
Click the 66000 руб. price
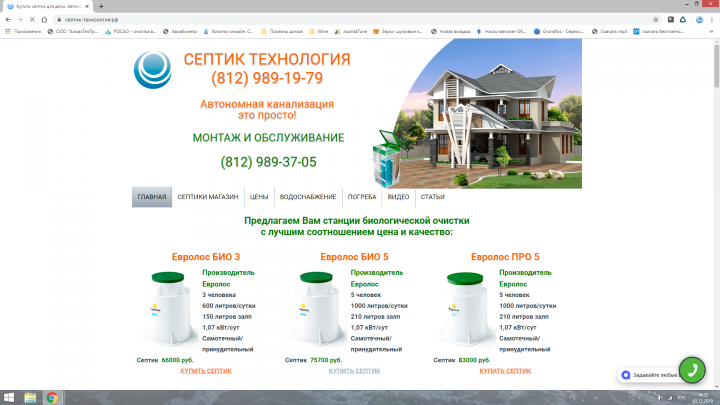click(177, 360)
